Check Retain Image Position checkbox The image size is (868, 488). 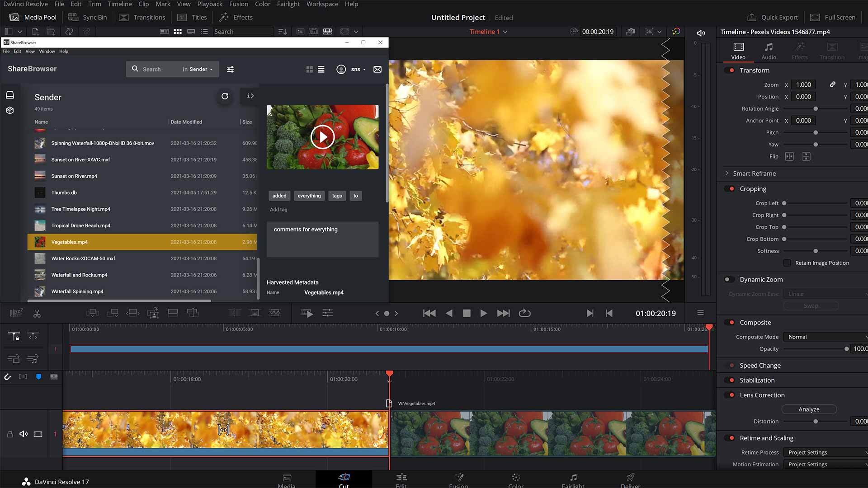pos(787,263)
